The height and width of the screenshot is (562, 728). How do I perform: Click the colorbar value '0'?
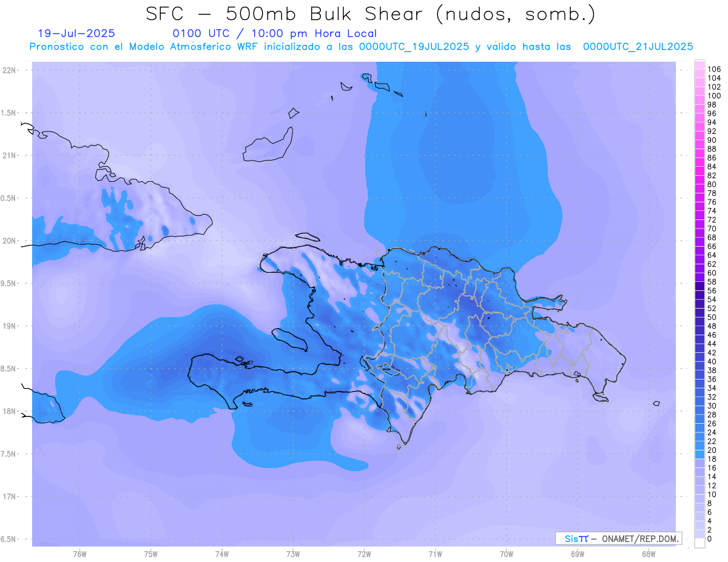pos(710,539)
